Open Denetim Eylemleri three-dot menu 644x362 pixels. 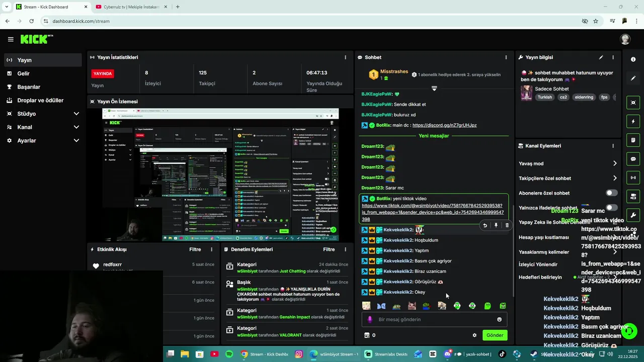coord(345,249)
